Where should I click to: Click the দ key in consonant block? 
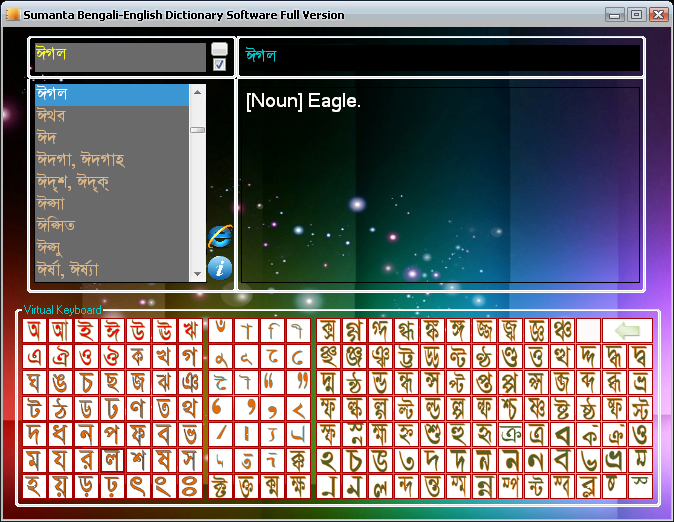34,434
